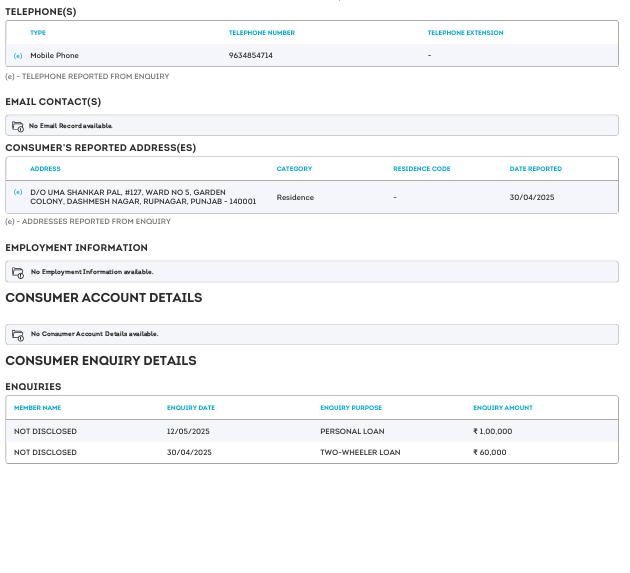Click the Enquiry Amount column header
The width and height of the screenshot is (630, 573).
click(x=502, y=408)
